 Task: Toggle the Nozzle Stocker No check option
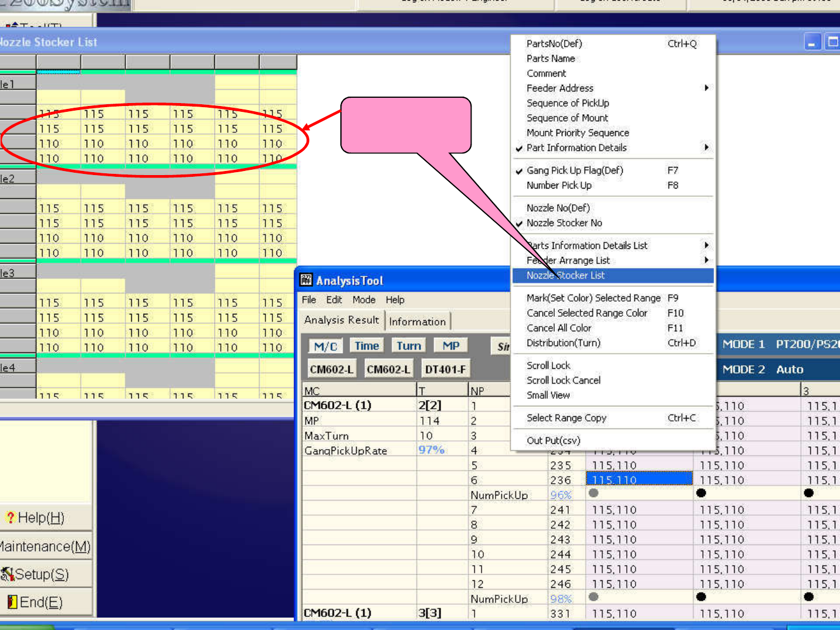519,223
